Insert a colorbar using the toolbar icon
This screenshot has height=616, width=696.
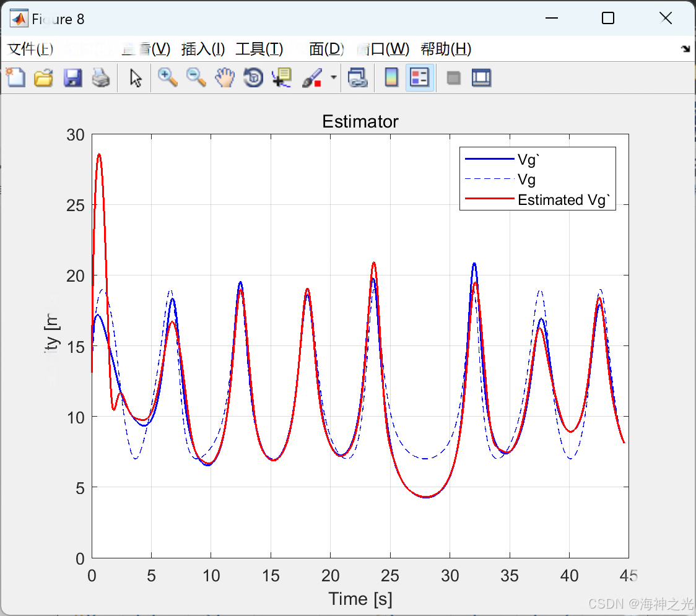tap(391, 77)
